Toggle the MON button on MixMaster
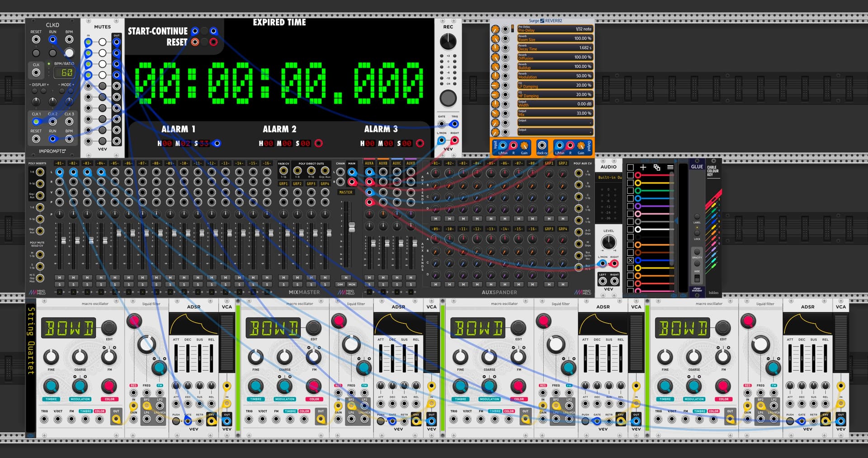868x458 pixels. (x=352, y=285)
